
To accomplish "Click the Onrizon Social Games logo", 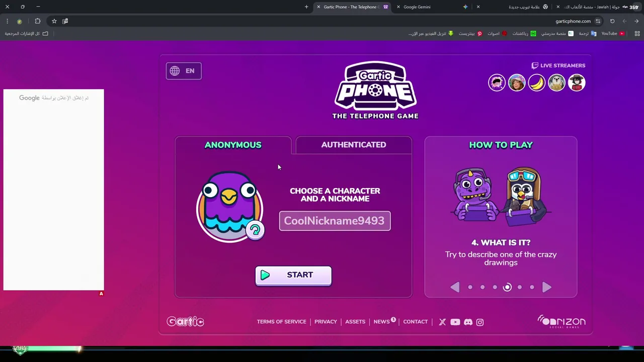I will pyautogui.click(x=561, y=322).
